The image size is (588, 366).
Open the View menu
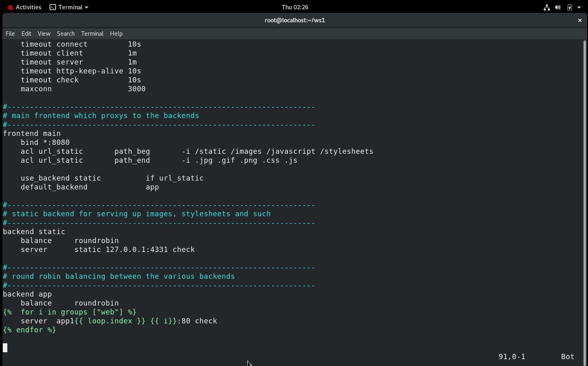44,34
